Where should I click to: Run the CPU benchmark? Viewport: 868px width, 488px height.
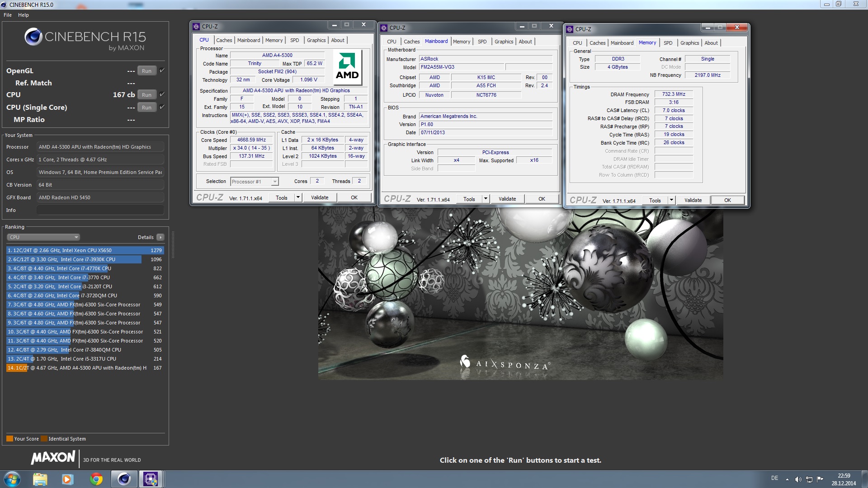pyautogui.click(x=146, y=95)
